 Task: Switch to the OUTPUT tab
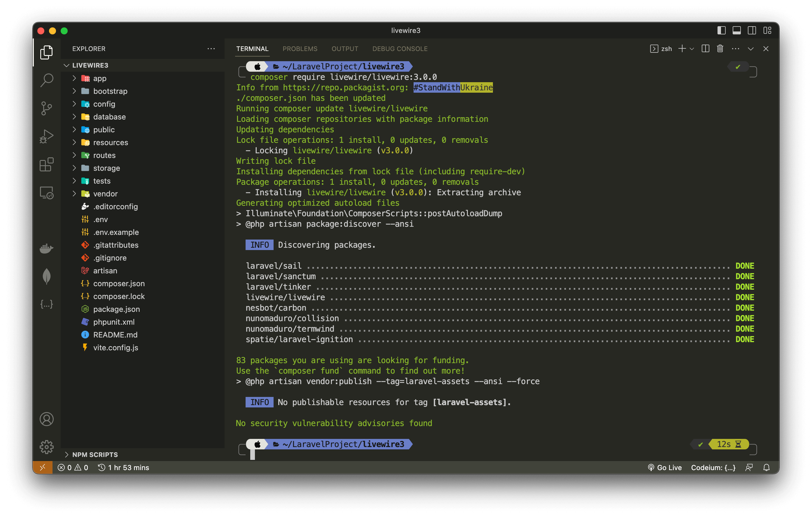[x=345, y=49]
